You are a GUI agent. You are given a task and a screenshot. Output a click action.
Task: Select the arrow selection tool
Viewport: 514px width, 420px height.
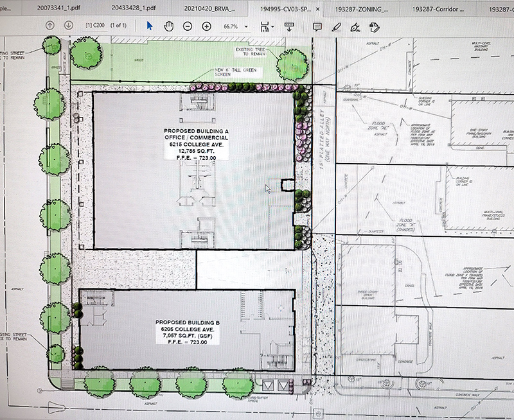(x=150, y=26)
